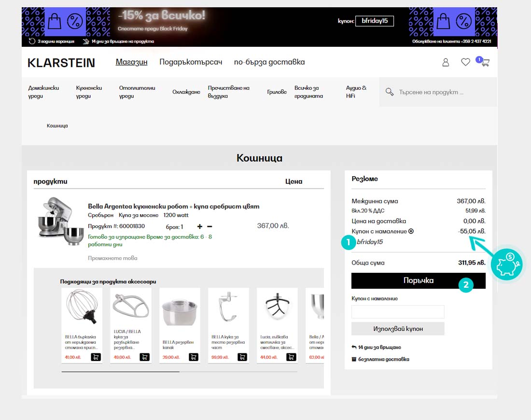The image size is (531, 420).
Task: Open the Всичко за градината category
Action: click(x=308, y=92)
